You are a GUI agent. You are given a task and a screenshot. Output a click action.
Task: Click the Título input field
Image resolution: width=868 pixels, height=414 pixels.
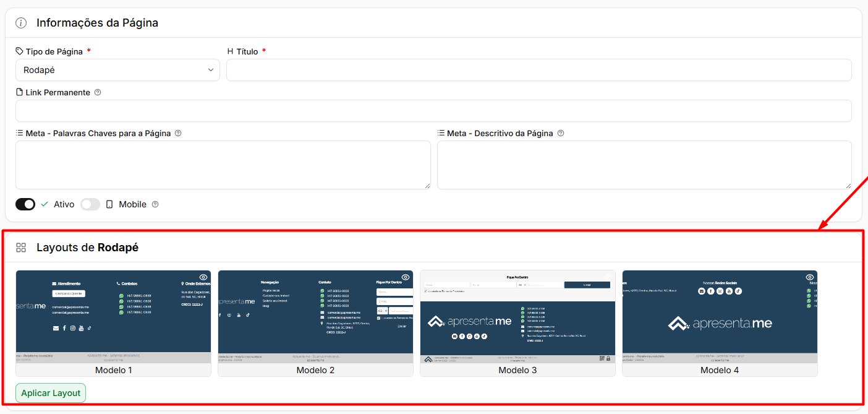(539, 70)
